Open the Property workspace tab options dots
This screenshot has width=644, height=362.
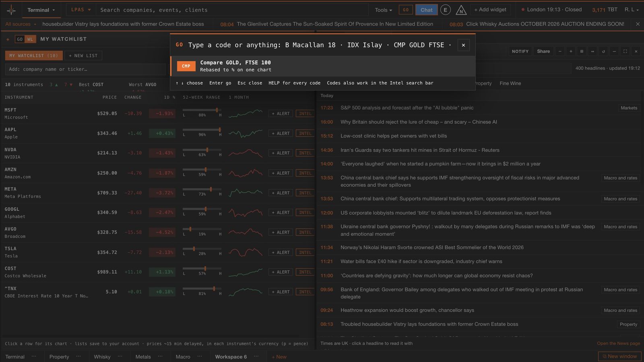pyautogui.click(x=78, y=356)
